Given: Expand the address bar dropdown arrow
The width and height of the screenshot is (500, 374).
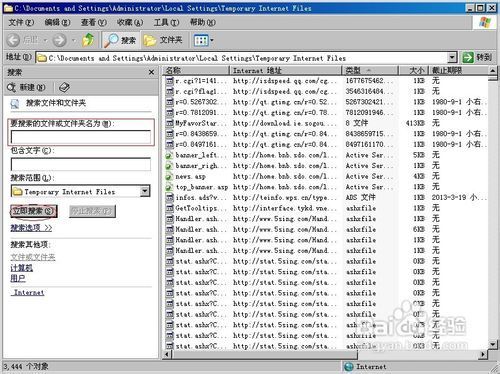Looking at the screenshot, I should (x=452, y=58).
